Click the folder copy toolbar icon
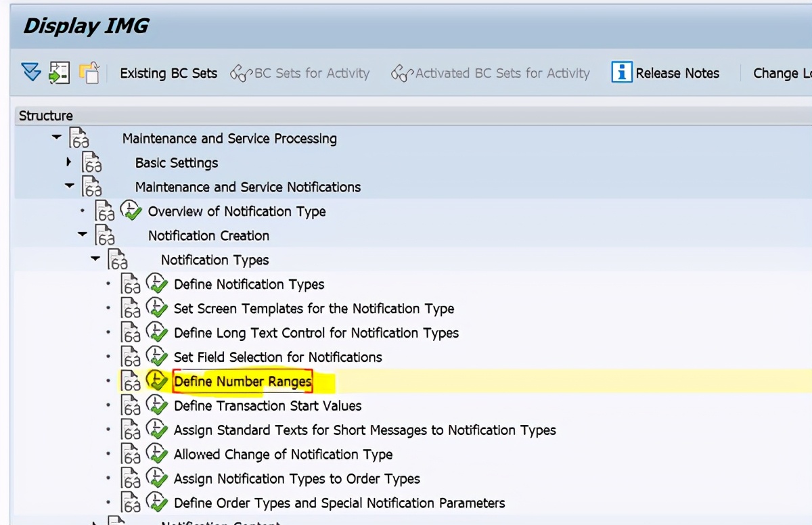 point(89,72)
